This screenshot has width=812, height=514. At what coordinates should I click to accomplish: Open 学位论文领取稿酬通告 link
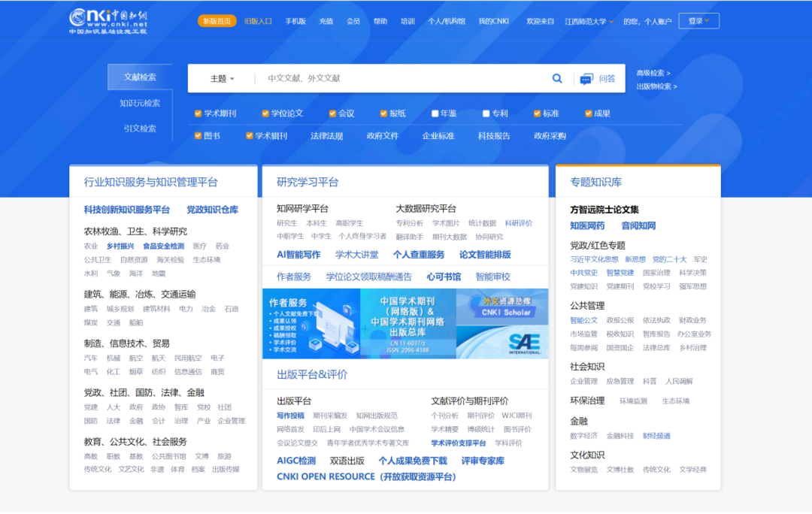368,277
